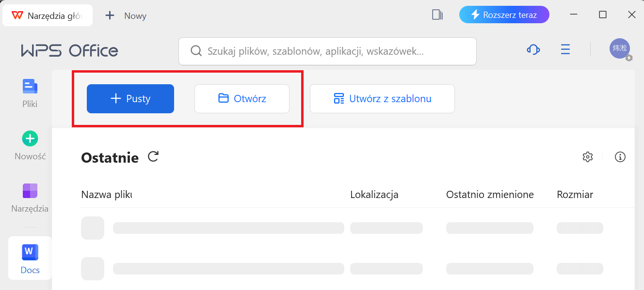Screen dimensions: 644x290
Task: Show info about recent files
Action: tap(620, 157)
